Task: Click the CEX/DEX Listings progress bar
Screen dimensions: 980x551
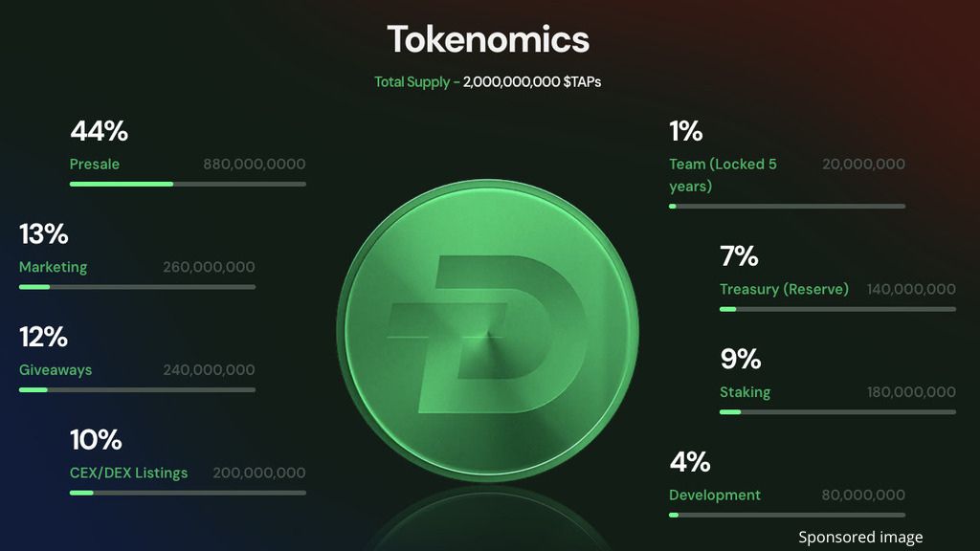Action: tap(188, 493)
